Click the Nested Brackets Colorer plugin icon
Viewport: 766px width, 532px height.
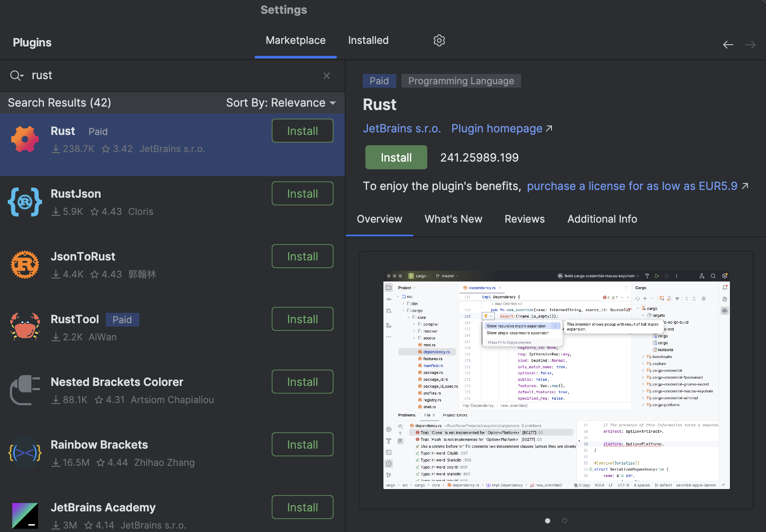click(x=25, y=390)
